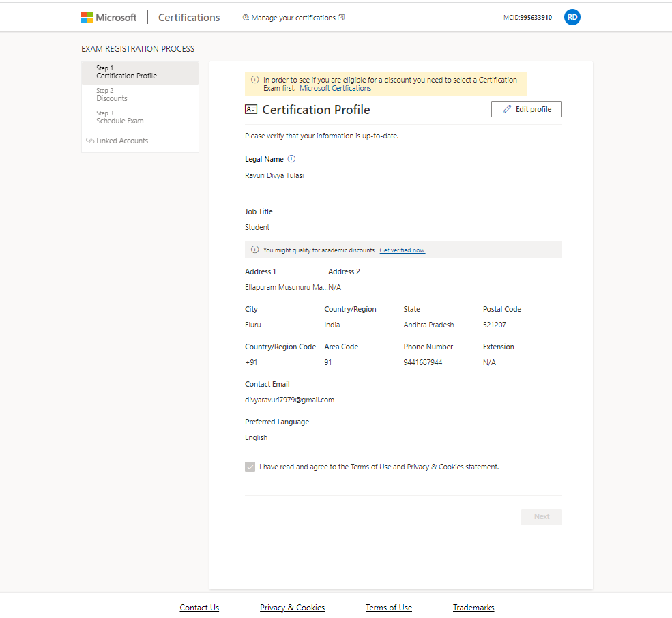This screenshot has height=618, width=672.
Task: Click the Certifications header title
Action: pyautogui.click(x=189, y=18)
